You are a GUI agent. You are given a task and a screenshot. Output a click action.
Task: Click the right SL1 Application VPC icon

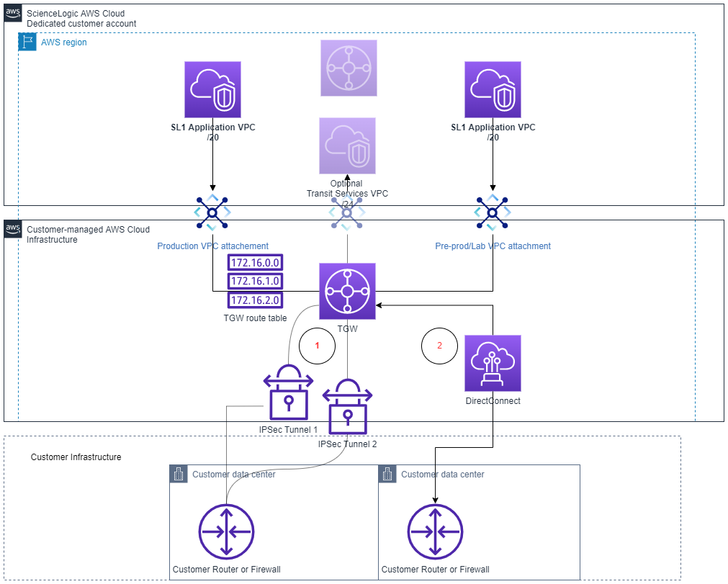[493, 89]
